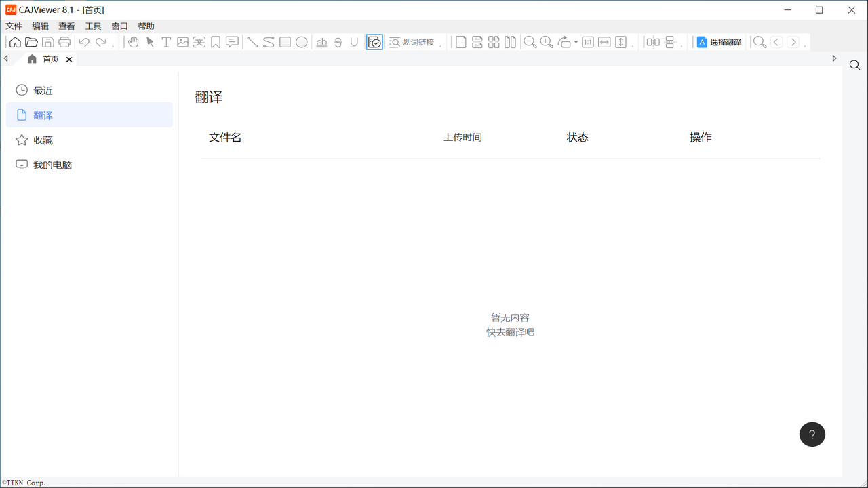Click the search icon below the toolbar

point(854,64)
